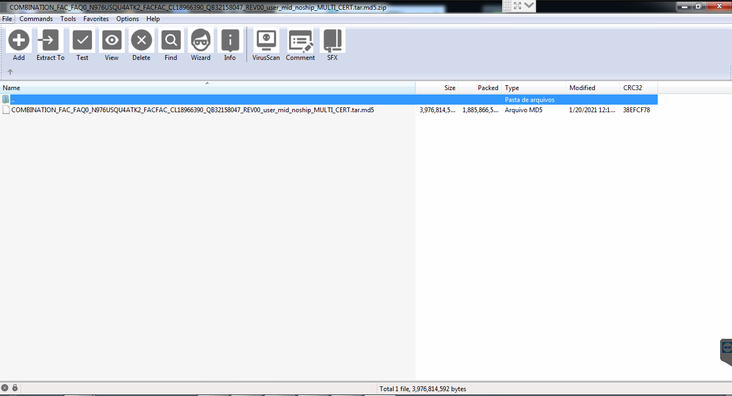Sort by CRC32 column header

[639, 88]
